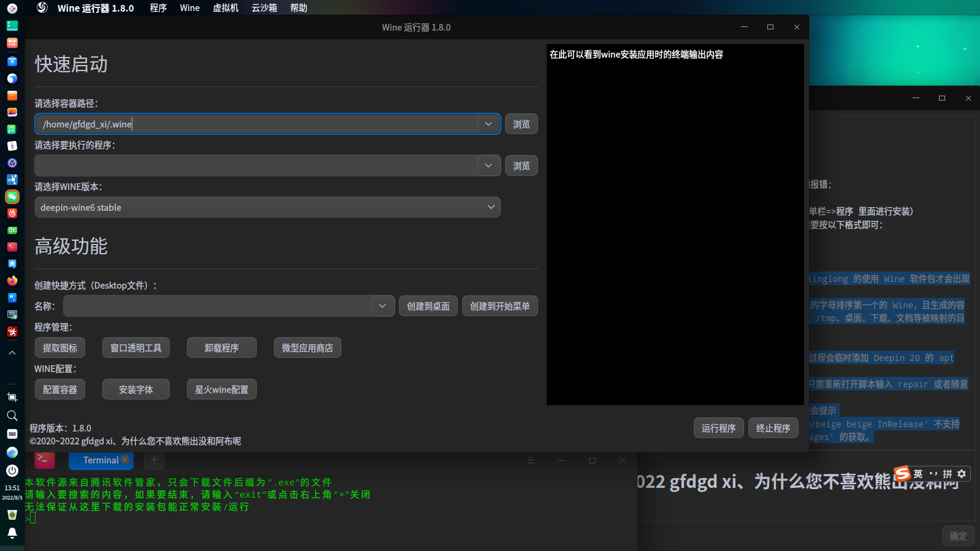This screenshot has width=980, height=551.
Task: Open the Wine menu
Action: point(190,8)
